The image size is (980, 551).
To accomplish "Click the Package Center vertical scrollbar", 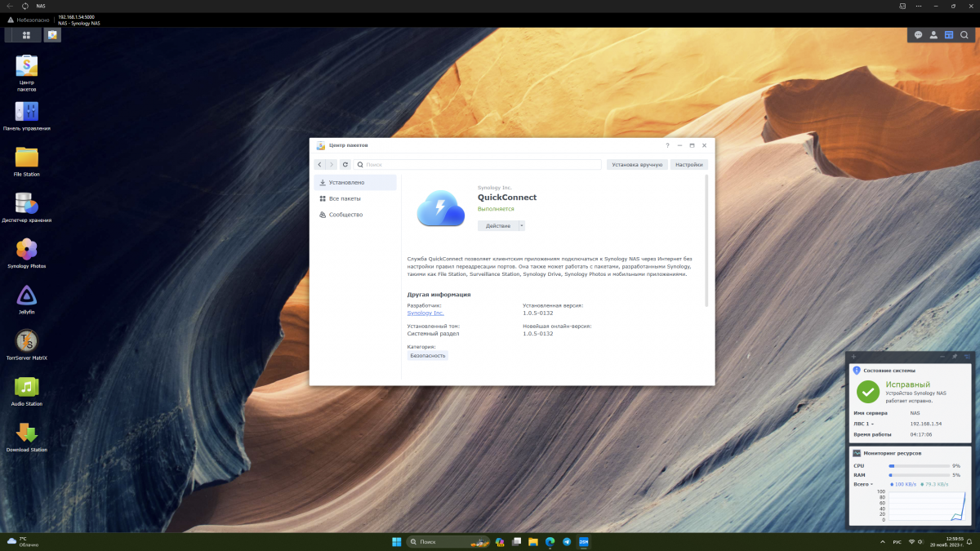I will point(706,240).
